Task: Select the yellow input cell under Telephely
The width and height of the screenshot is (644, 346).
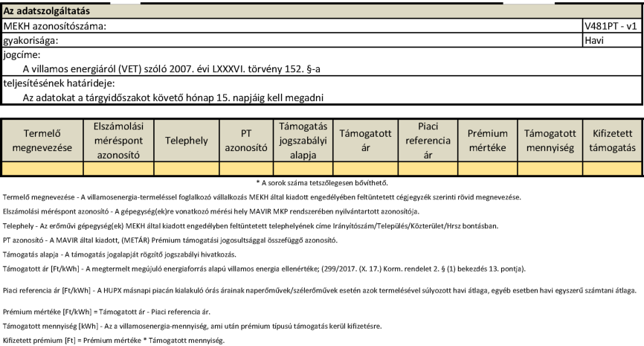Action: [187, 168]
